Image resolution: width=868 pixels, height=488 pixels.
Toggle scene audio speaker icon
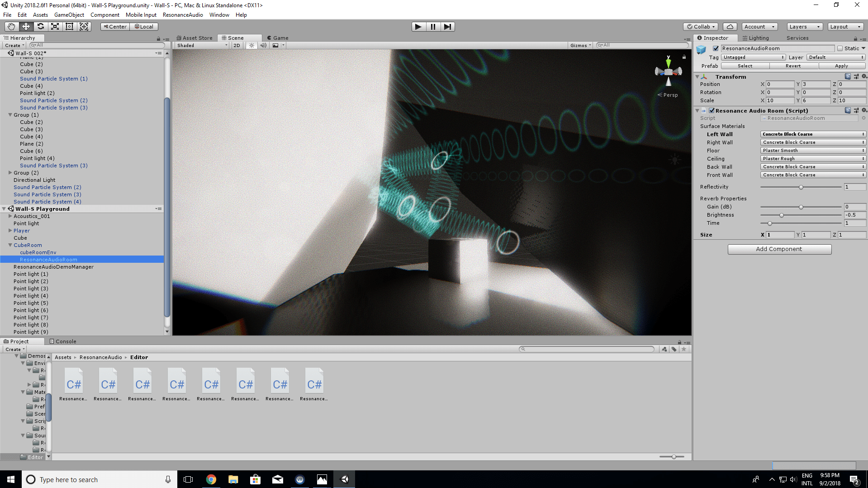point(263,45)
